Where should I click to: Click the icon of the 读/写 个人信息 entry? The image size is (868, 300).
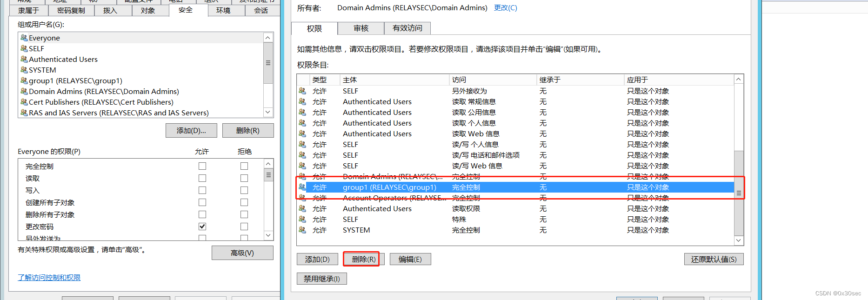point(302,144)
